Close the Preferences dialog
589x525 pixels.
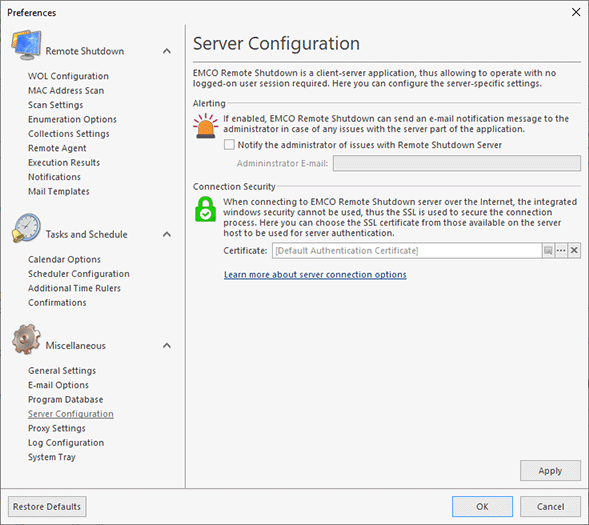click(x=576, y=12)
